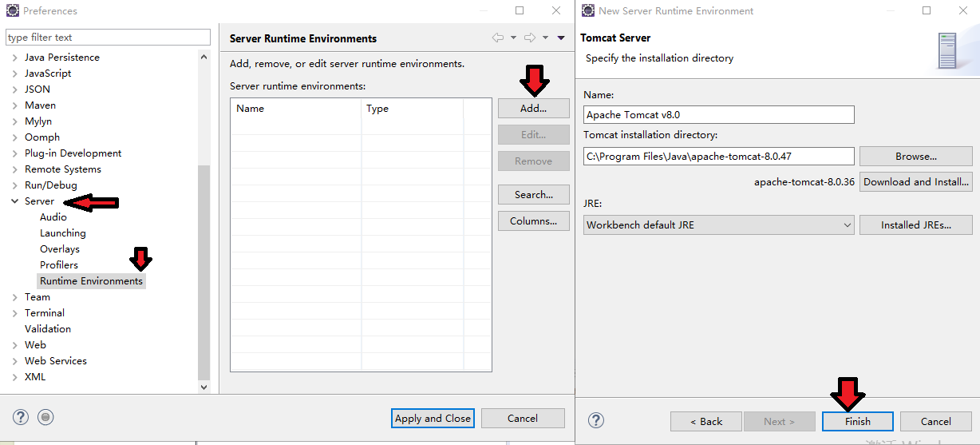Open the back history dropdown arrow
Image resolution: width=980 pixels, height=445 pixels.
[513, 38]
